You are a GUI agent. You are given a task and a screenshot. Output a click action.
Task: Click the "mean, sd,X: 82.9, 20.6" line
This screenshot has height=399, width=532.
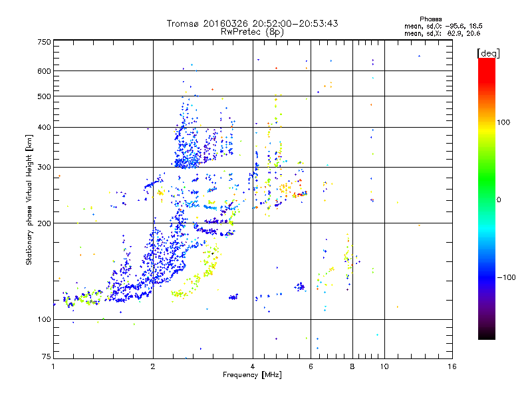442,33
